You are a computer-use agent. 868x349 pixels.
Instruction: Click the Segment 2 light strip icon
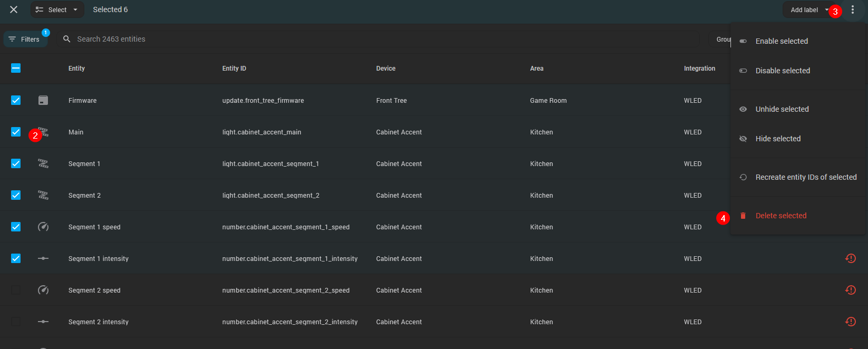click(x=43, y=196)
